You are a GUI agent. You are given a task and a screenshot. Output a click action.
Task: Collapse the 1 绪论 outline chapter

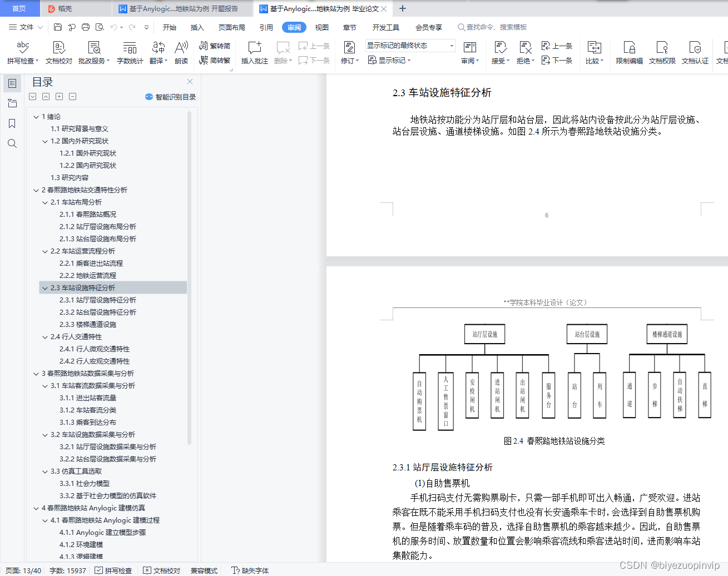point(36,116)
